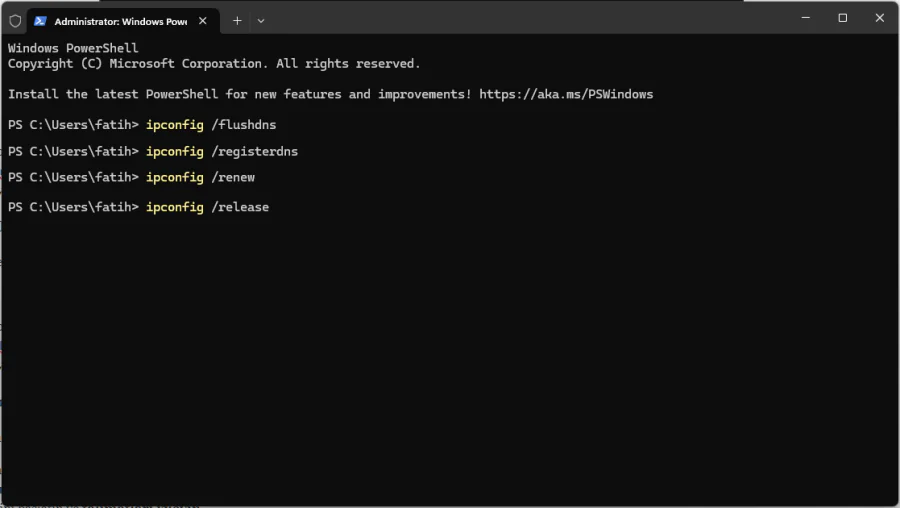This screenshot has height=508, width=900.
Task: Click the word /release at the last prompt
Action: pyautogui.click(x=240, y=207)
